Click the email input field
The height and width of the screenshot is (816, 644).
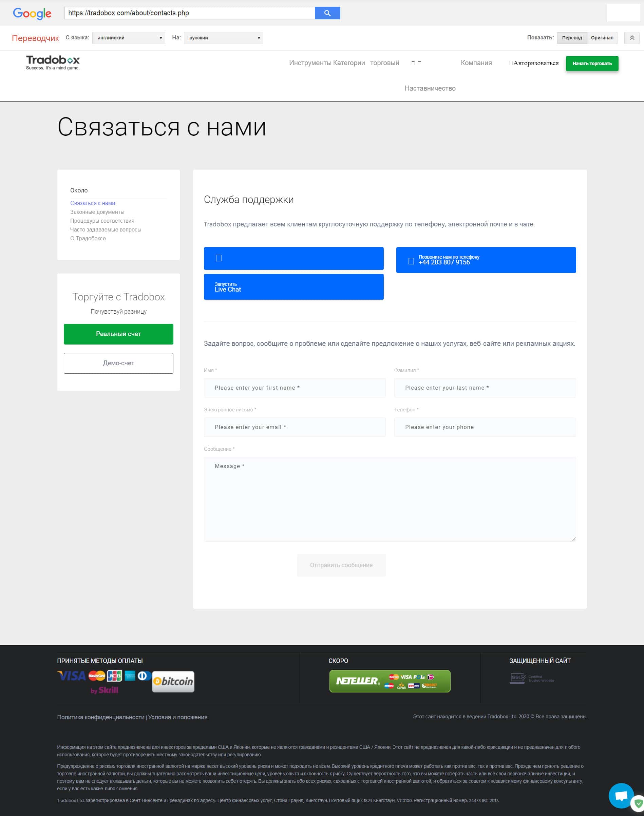pos(295,427)
